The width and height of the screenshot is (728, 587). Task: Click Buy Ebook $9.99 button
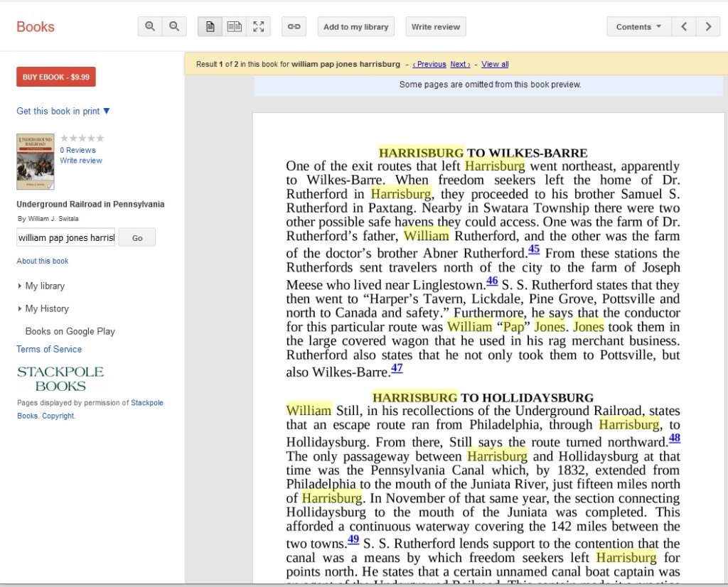tap(56, 77)
